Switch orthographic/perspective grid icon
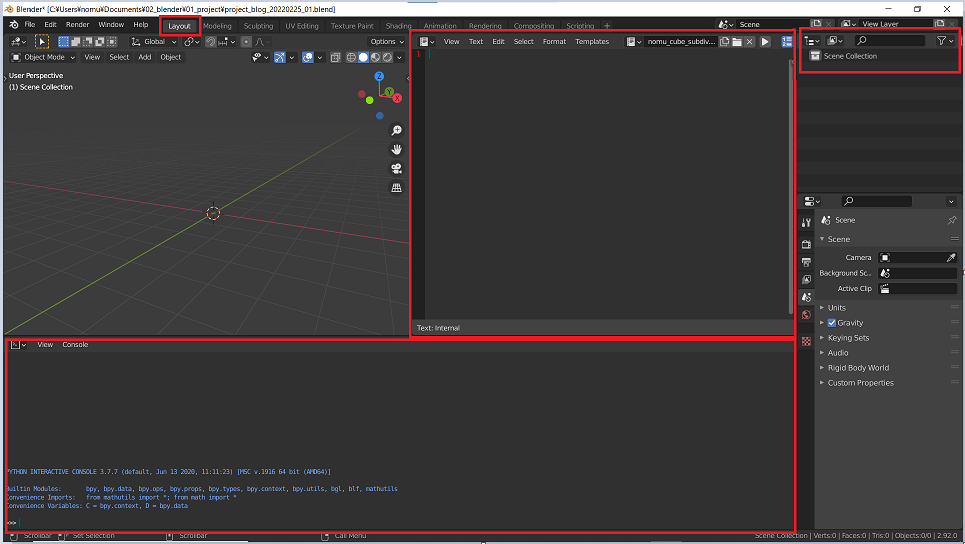The height and width of the screenshot is (544, 965). point(396,188)
